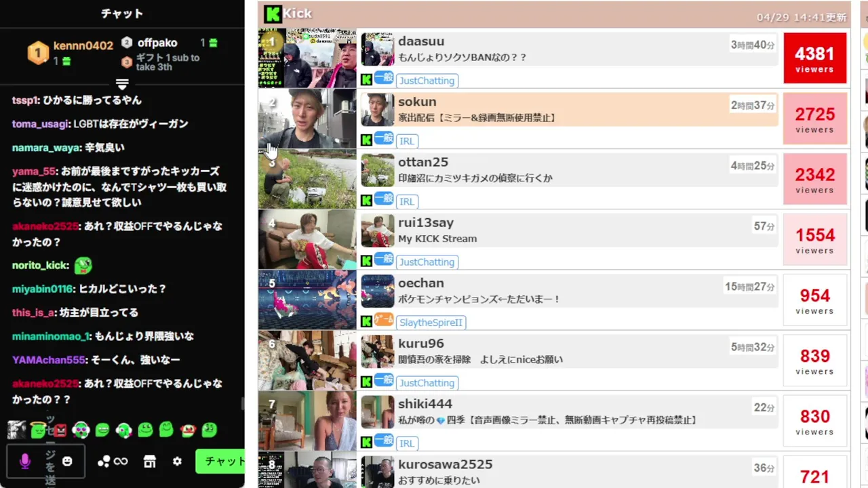Click the 一般 badge in sokun row
Viewport: 868px width, 488px height.
pyautogui.click(x=384, y=138)
